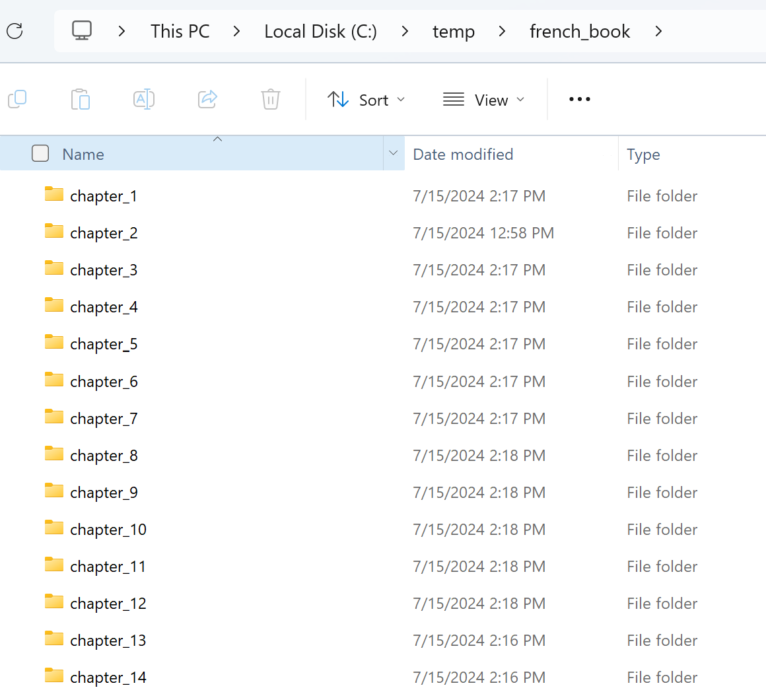Screen dimensions: 766x700
Task: Open the View dropdown menu
Action: click(x=483, y=100)
